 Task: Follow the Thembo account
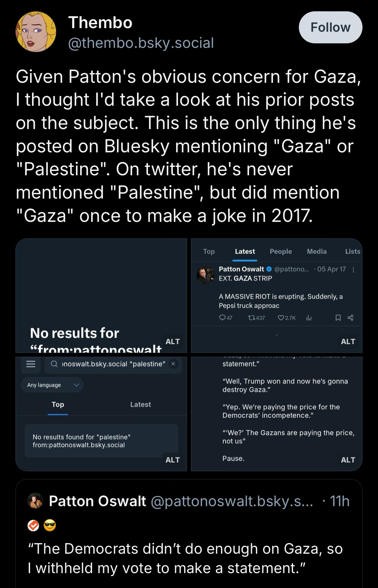(330, 27)
